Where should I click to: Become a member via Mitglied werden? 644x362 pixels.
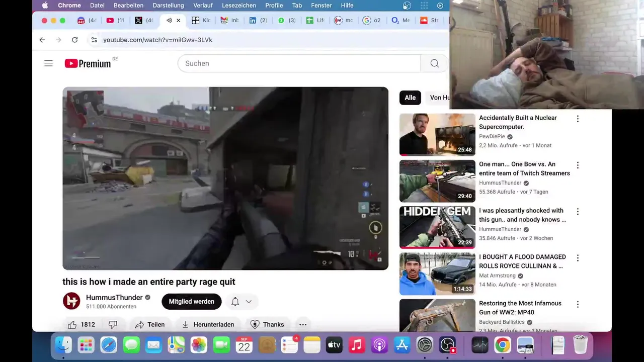(191, 302)
